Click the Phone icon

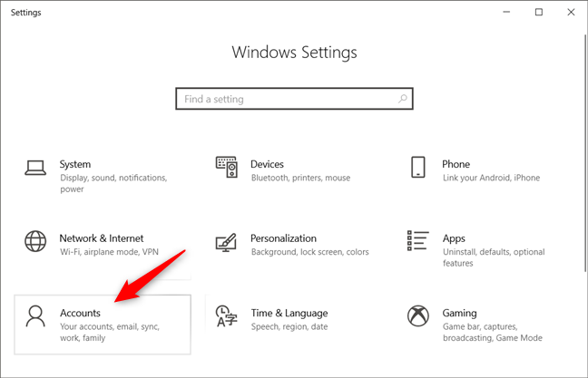[417, 168]
